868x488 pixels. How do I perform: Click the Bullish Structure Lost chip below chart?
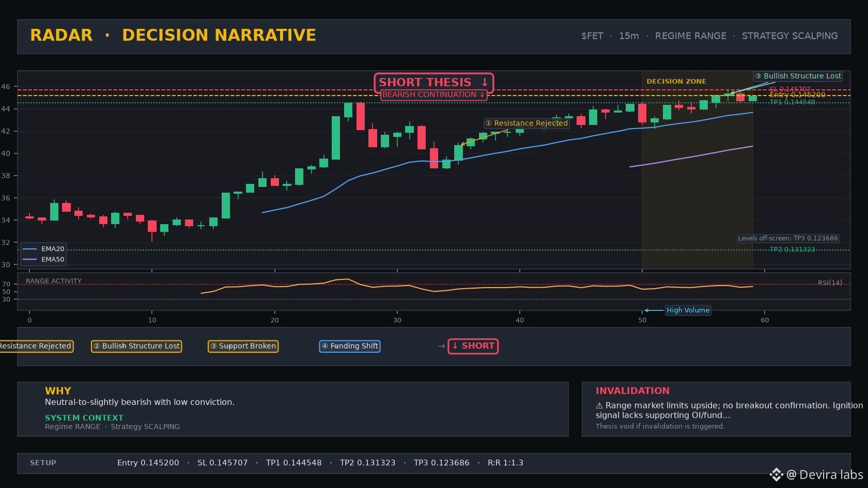[136, 346]
